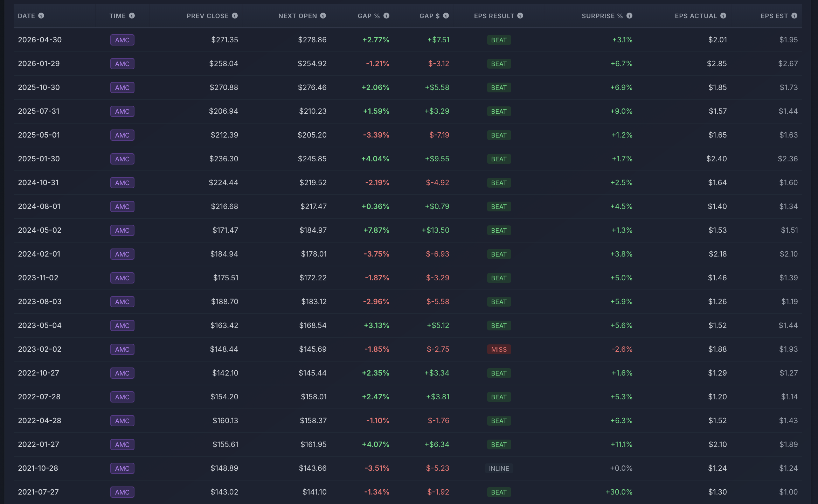The image size is (818, 504).
Task: Select the date 2025-07-31
Action: [x=39, y=111]
